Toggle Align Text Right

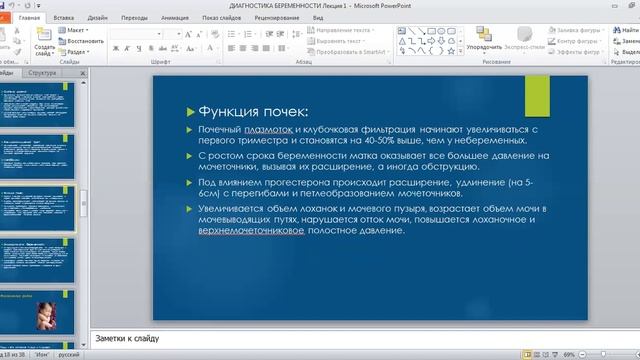pyautogui.click(x=255, y=48)
